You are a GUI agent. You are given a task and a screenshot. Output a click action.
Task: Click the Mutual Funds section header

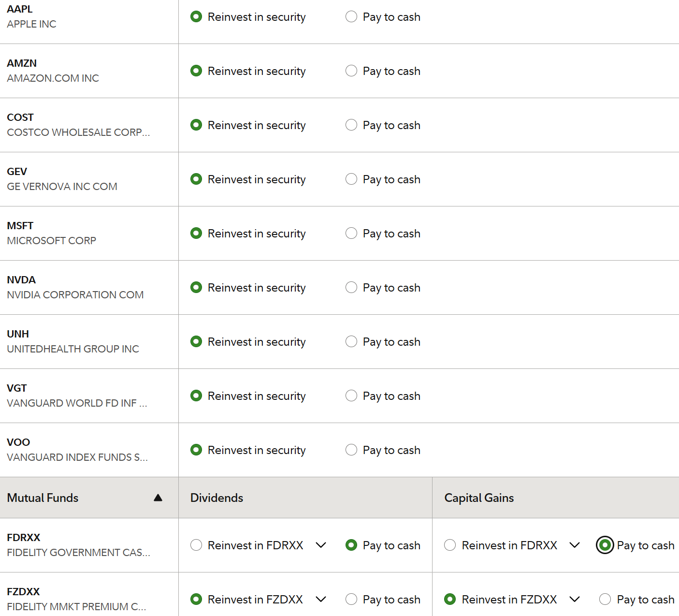43,498
